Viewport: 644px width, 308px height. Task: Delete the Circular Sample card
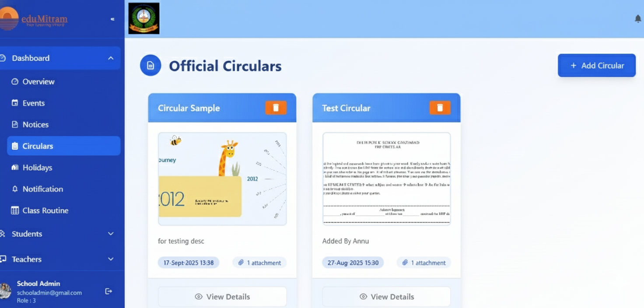point(276,108)
